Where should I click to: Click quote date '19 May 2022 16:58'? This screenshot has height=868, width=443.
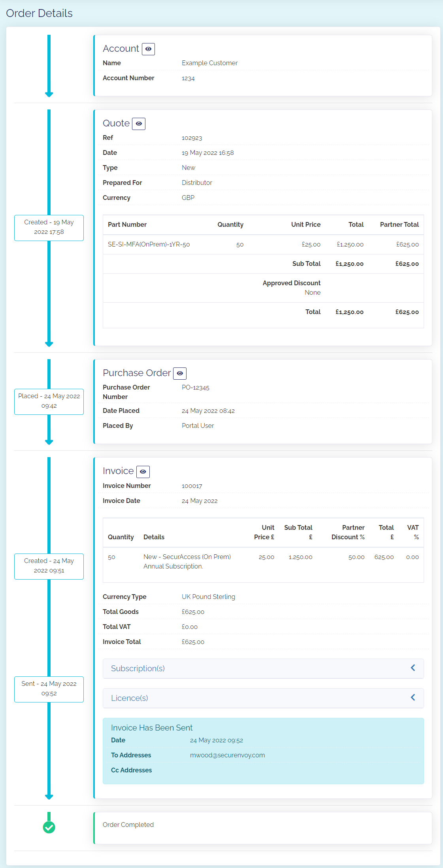click(x=208, y=153)
